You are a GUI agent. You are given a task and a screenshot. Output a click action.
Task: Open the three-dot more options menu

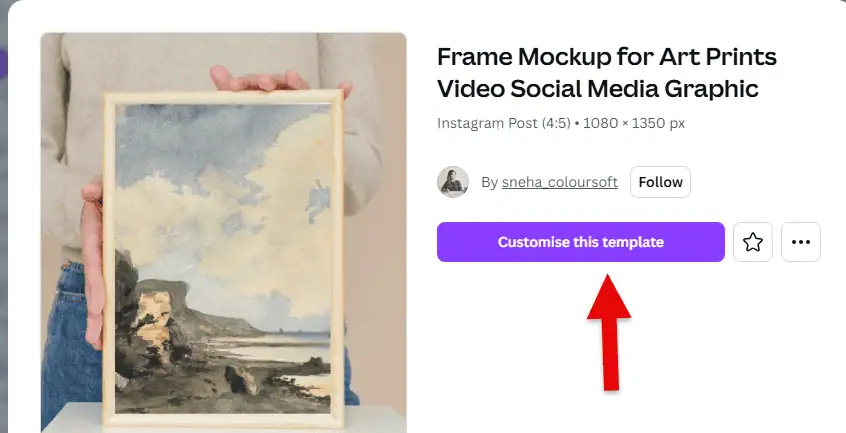(801, 242)
